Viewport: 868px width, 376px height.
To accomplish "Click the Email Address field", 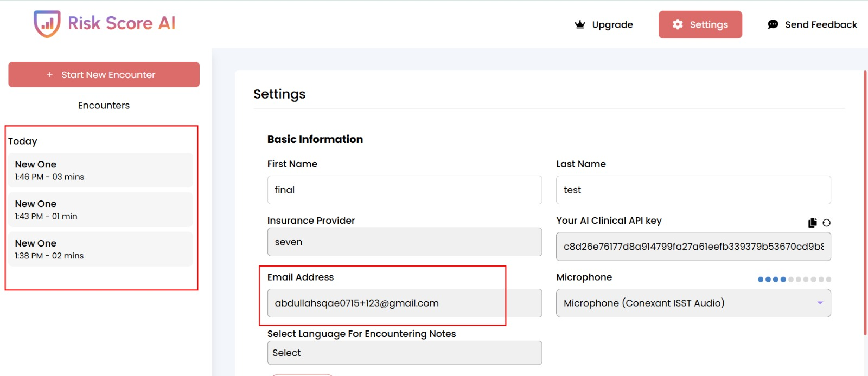I will point(405,303).
